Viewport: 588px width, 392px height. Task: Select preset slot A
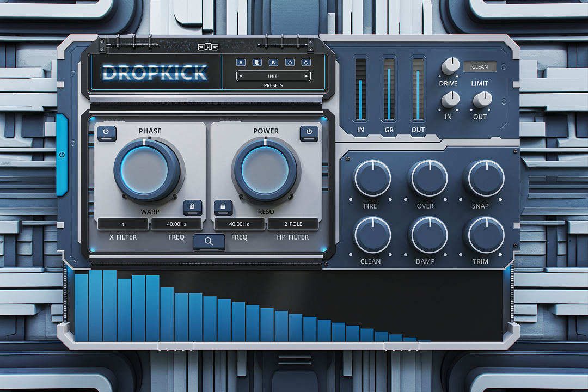coord(241,63)
